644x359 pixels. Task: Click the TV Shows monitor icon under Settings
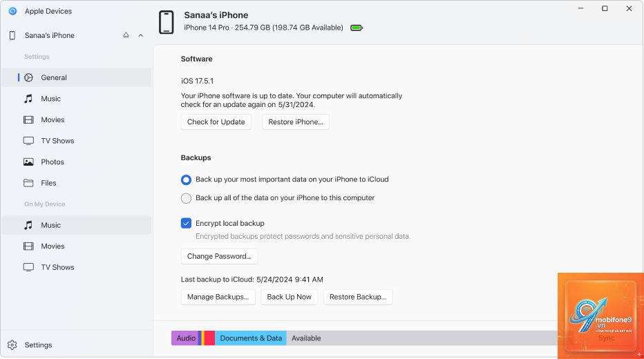tap(28, 141)
